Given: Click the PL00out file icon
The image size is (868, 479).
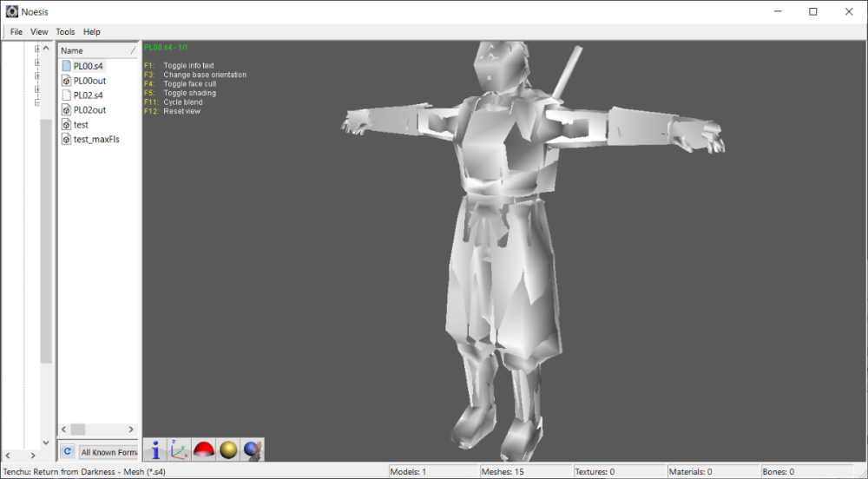Looking at the screenshot, I should pos(67,81).
